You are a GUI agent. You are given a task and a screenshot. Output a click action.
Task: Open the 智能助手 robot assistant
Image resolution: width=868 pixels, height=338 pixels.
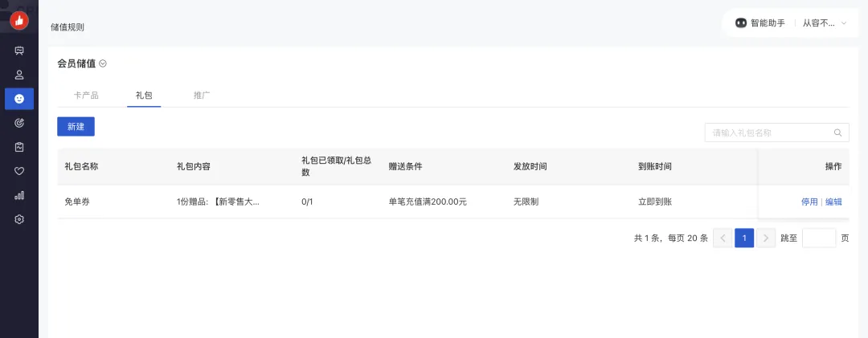coord(759,23)
